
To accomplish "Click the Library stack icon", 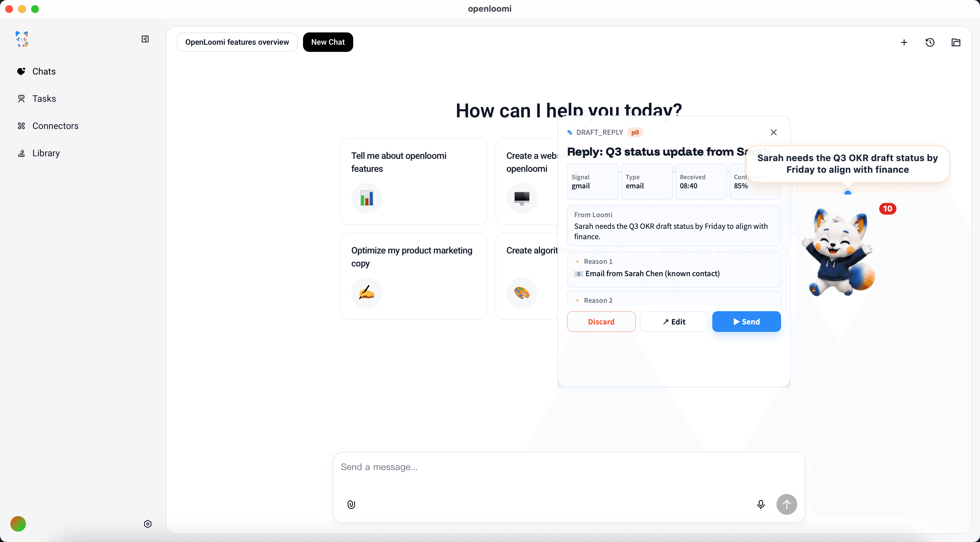I will click(x=21, y=153).
